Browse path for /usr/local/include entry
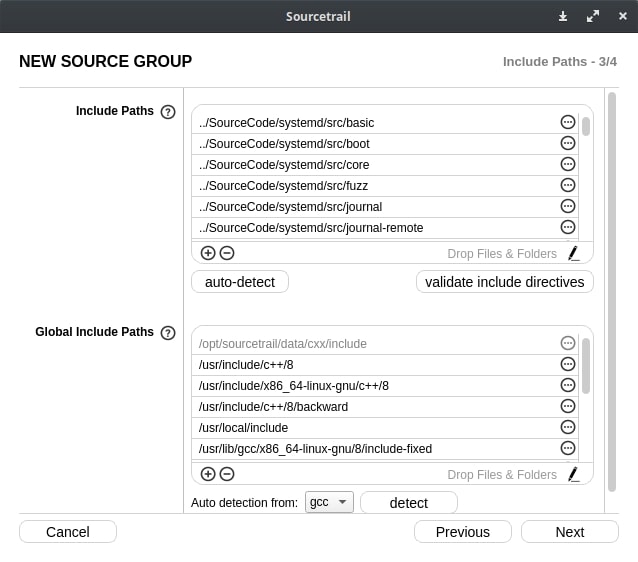The width and height of the screenshot is (638, 562). pos(568,427)
